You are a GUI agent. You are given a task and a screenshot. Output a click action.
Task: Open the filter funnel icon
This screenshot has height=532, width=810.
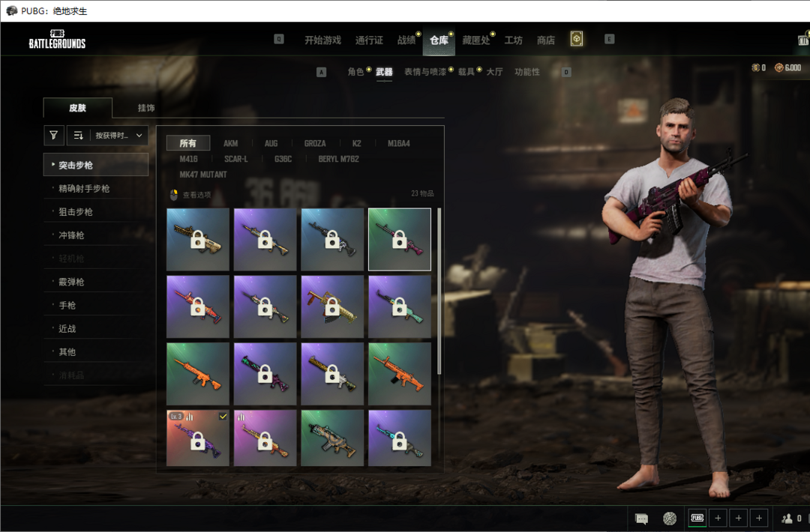click(54, 135)
